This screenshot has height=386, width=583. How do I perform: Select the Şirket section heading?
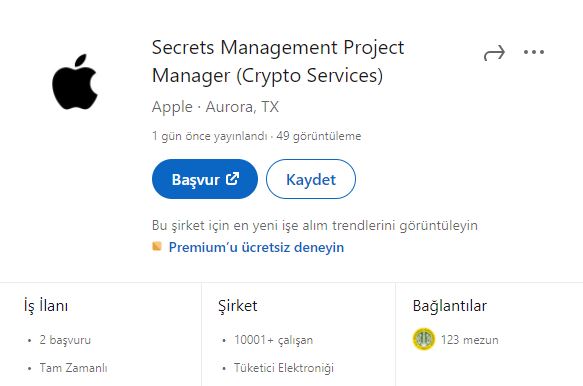coord(238,306)
